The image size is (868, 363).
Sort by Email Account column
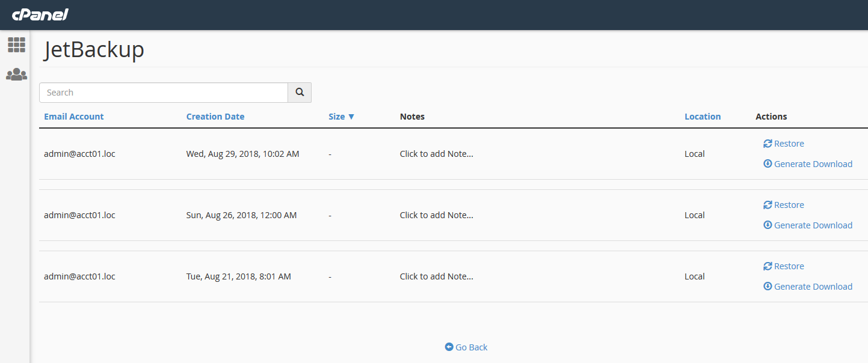coord(74,117)
